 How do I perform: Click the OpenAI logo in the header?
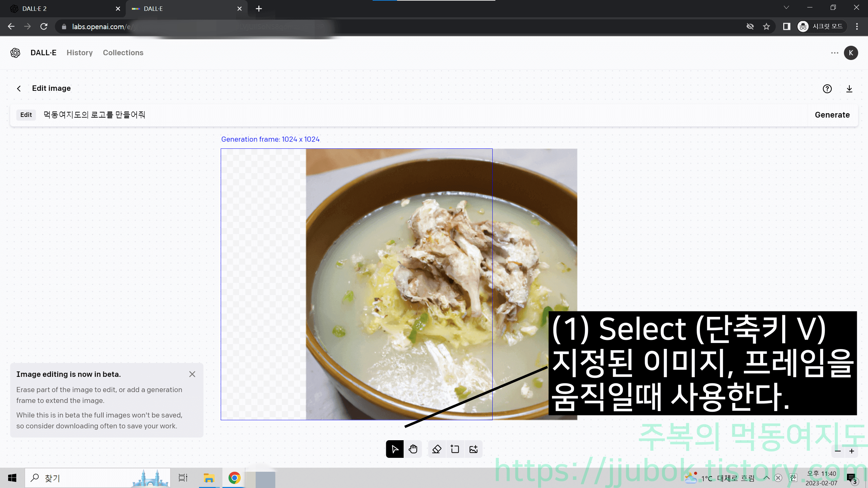pyautogui.click(x=15, y=53)
